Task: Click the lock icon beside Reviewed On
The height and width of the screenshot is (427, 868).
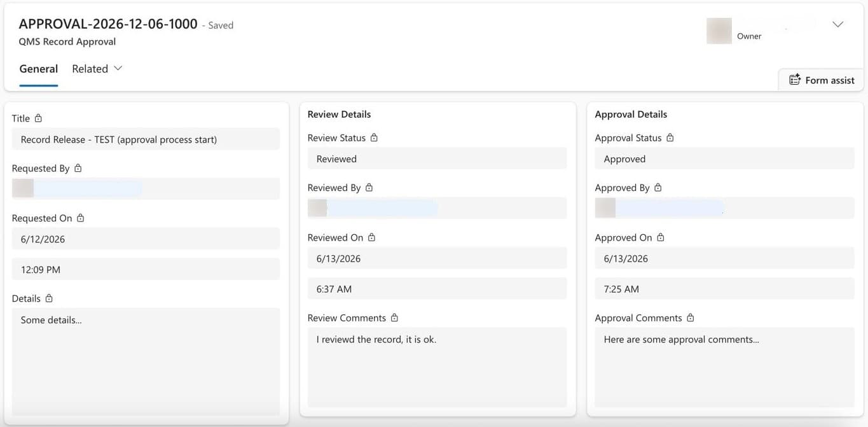Action: click(371, 237)
